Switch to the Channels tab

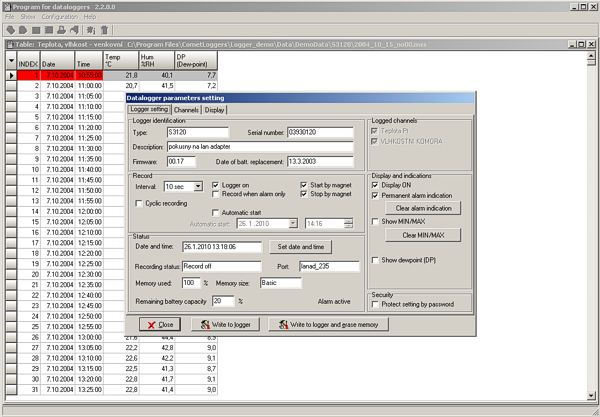186,109
